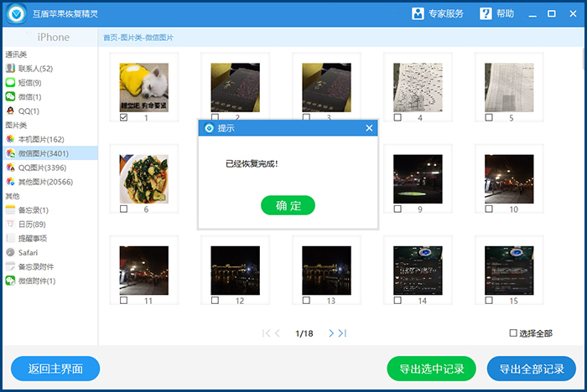Select the 备忘录附件 attachment icon
The height and width of the screenshot is (392, 587).
10,266
